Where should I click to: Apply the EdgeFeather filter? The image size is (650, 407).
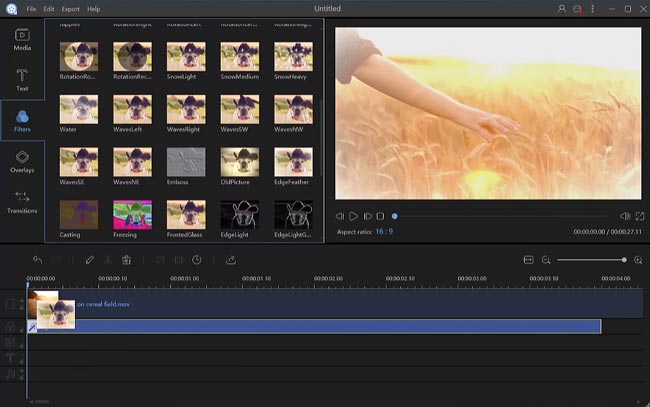click(293, 162)
